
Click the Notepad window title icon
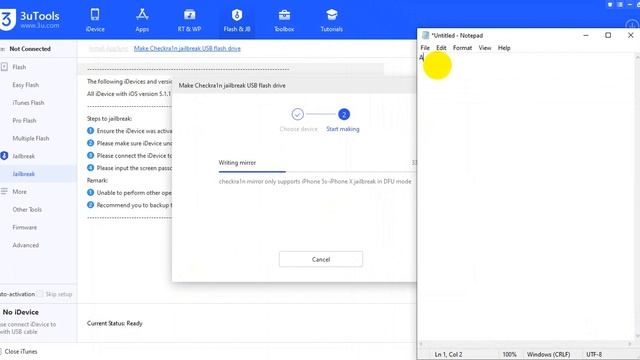[425, 36]
